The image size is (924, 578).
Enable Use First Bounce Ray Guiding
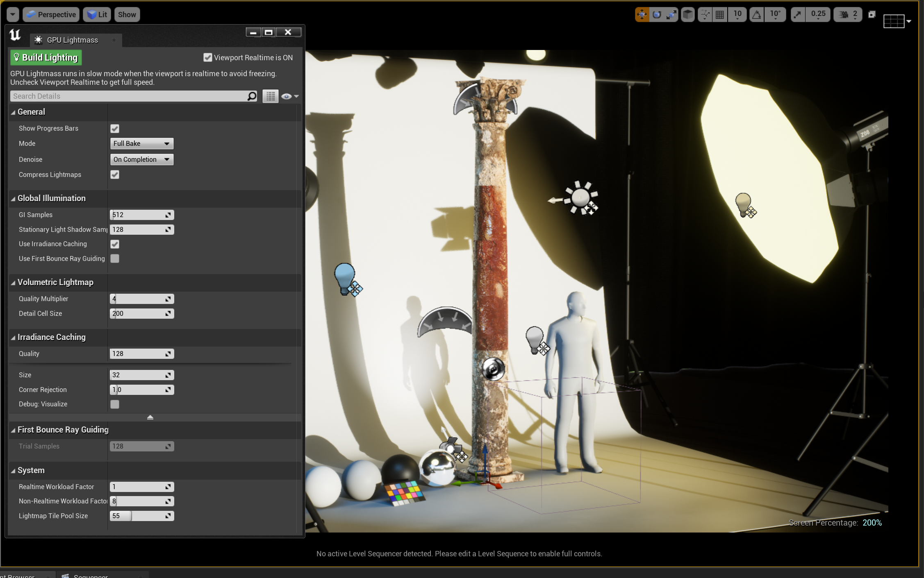(x=115, y=258)
